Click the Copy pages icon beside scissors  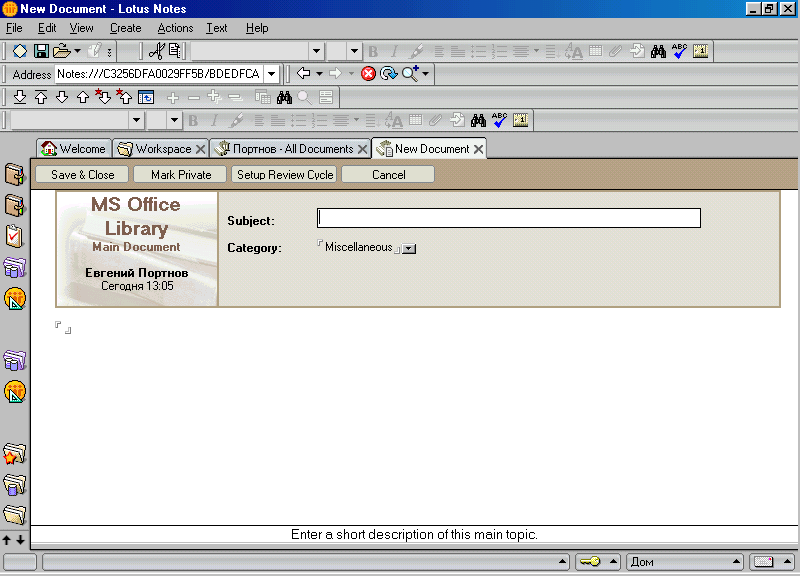175,51
